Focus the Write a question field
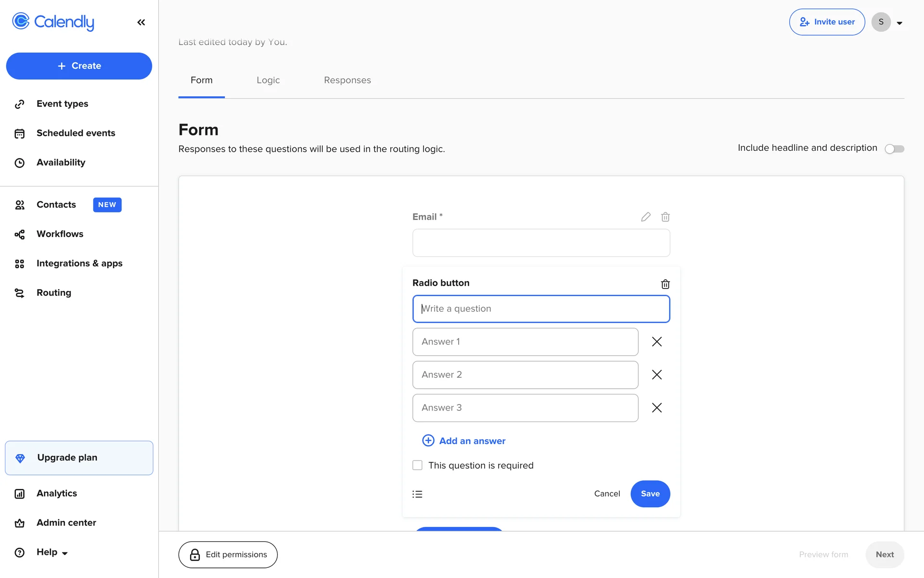 coord(541,309)
